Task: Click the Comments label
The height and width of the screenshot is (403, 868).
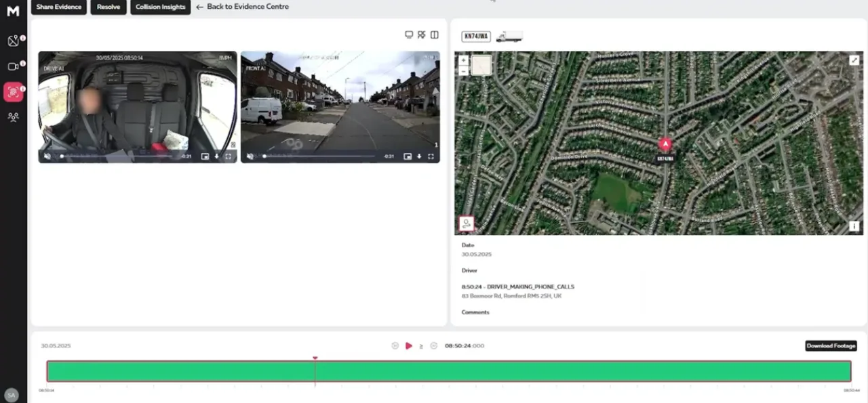Action: coord(475,312)
